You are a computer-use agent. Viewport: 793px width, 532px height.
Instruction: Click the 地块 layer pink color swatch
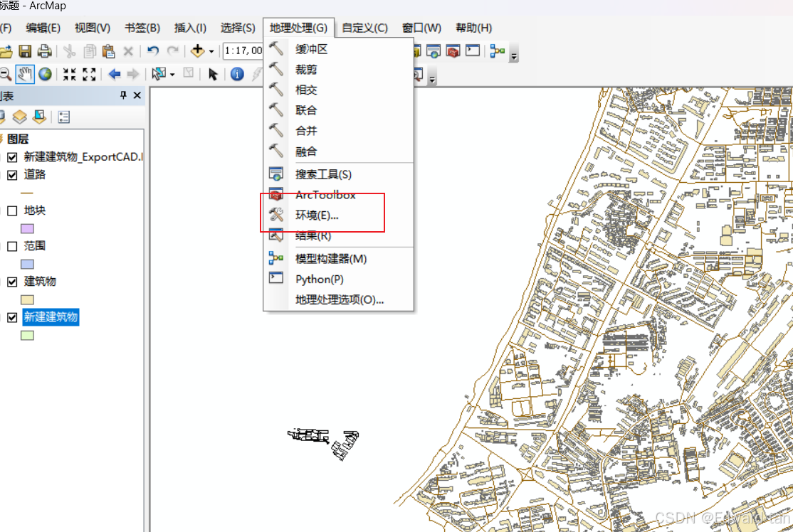[x=27, y=228]
